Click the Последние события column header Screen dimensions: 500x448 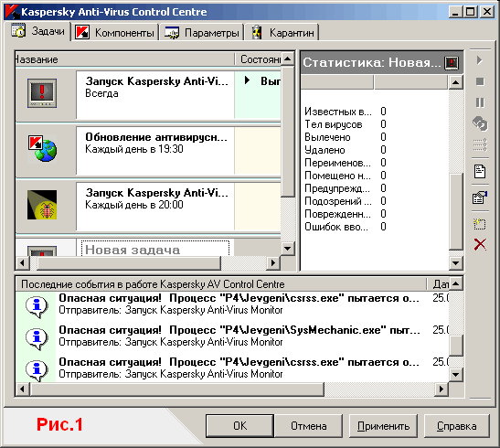pyautogui.click(x=220, y=284)
